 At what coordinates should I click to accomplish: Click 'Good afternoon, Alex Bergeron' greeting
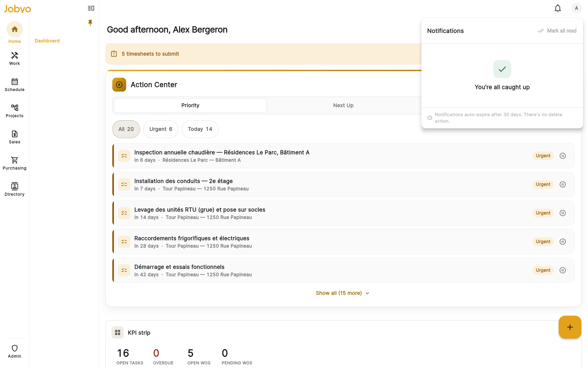pos(167,30)
